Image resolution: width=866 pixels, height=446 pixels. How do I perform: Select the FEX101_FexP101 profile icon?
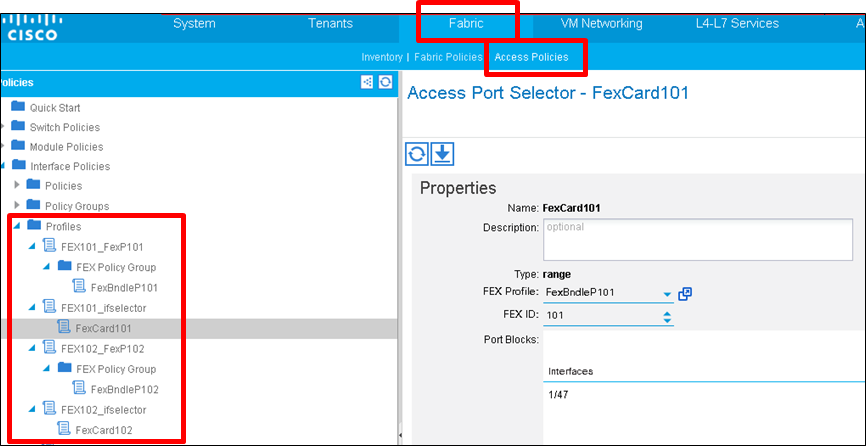(x=49, y=246)
